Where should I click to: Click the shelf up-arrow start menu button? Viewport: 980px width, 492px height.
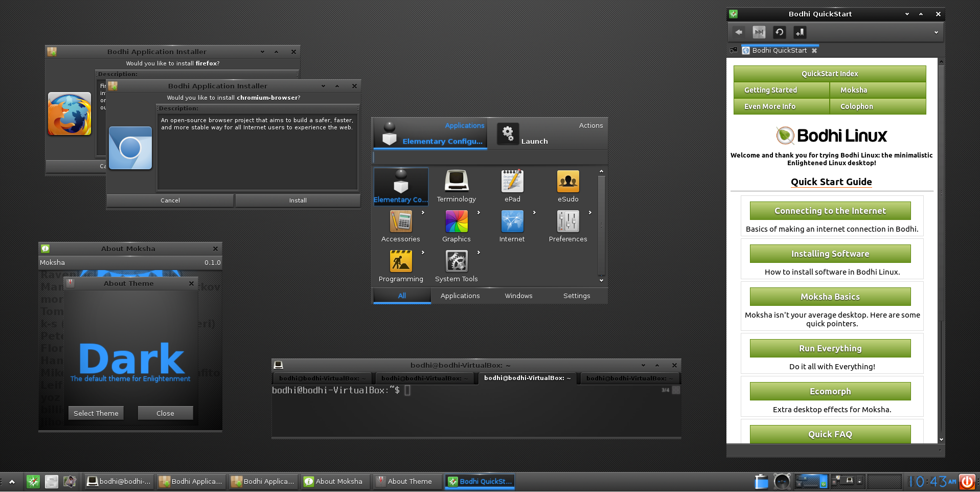tap(12, 481)
